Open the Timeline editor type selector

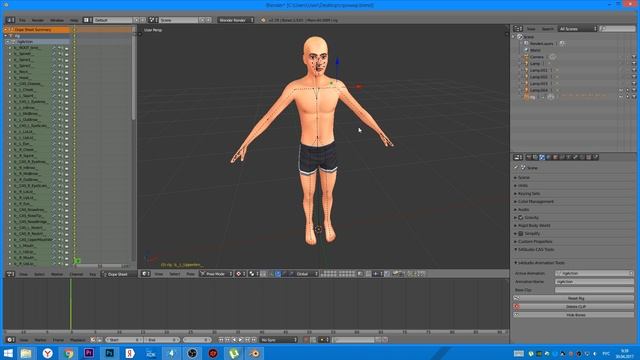point(10,340)
